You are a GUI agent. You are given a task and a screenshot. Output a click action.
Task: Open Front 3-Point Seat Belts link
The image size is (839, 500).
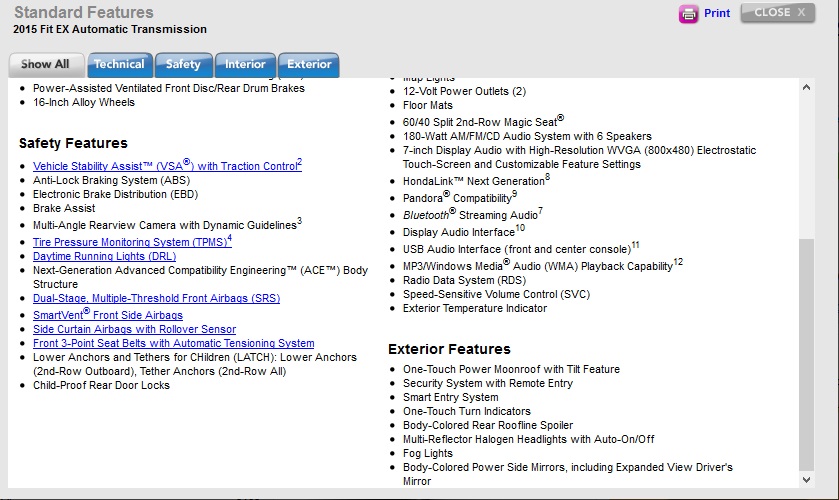[x=173, y=343]
